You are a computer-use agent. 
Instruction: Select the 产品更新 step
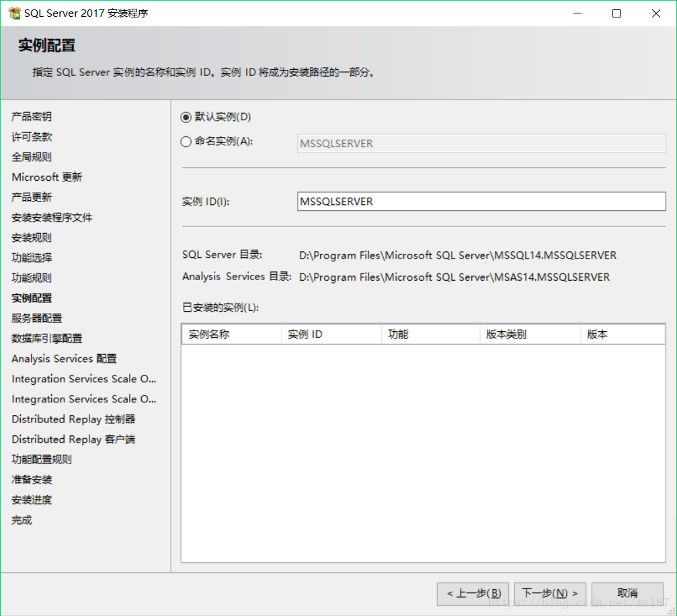(32, 197)
